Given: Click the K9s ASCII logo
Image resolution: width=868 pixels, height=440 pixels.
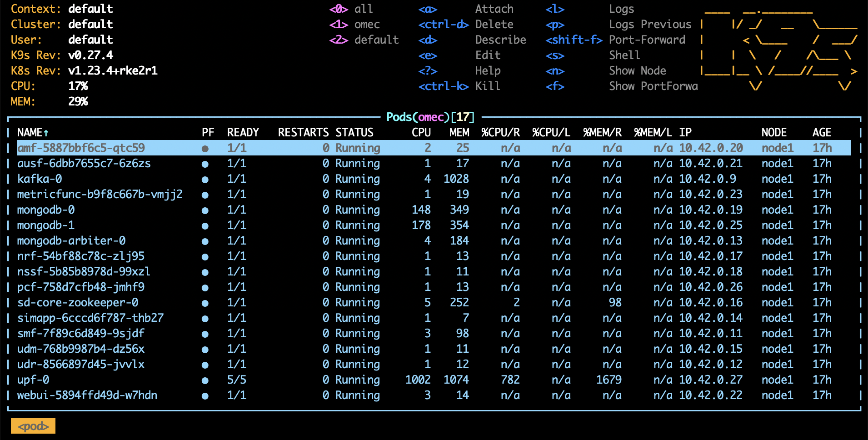Looking at the screenshot, I should point(778,48).
